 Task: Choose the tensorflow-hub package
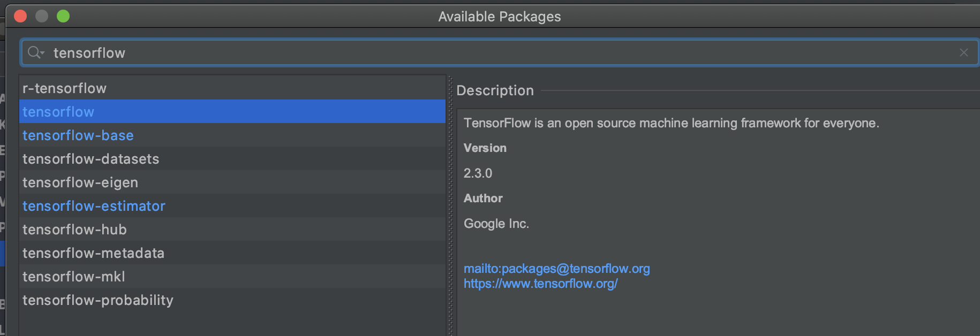(x=74, y=230)
